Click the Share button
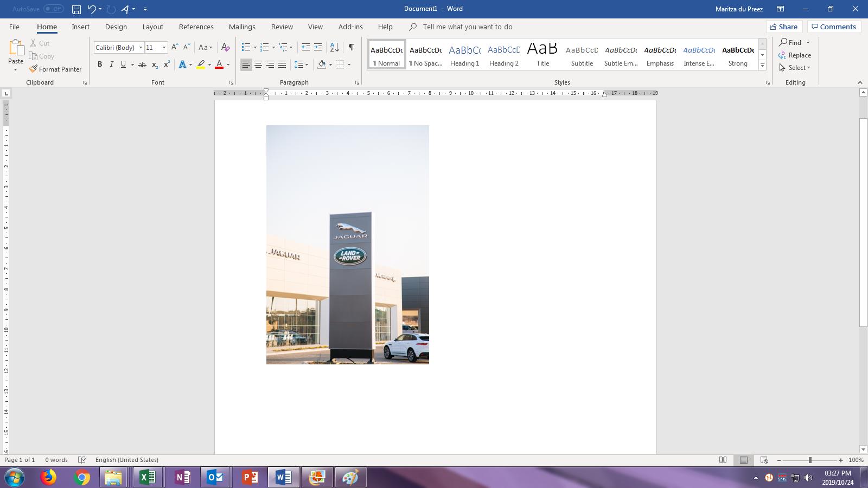Screen dimensions: 868x488 coord(784,27)
